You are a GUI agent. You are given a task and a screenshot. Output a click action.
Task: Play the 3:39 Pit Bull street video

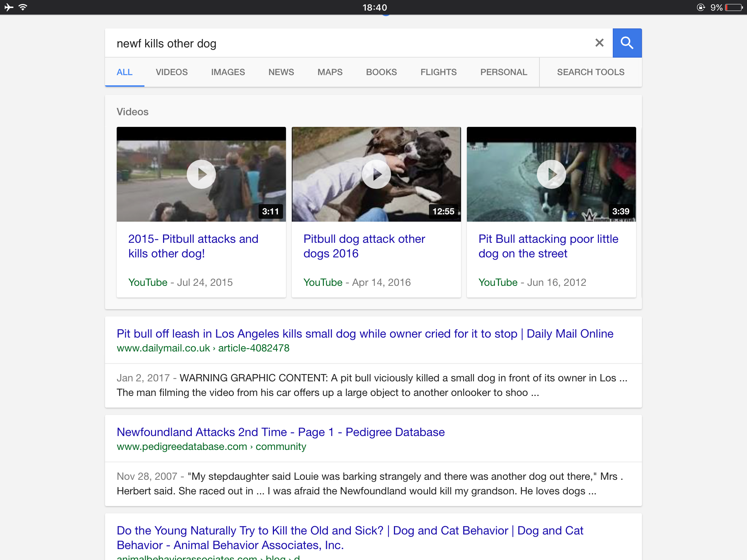(x=551, y=174)
